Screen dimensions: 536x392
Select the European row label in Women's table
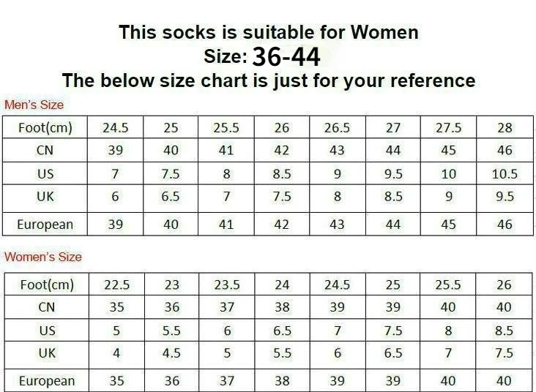(47, 380)
